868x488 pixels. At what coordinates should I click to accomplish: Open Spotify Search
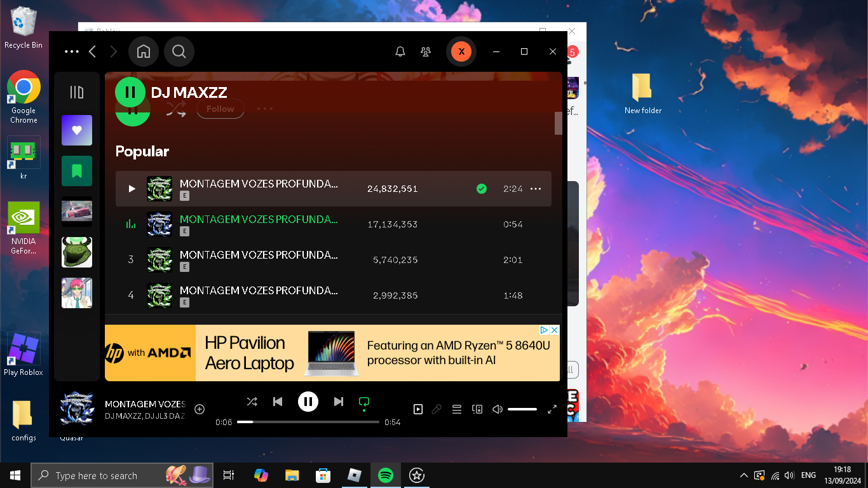click(x=179, y=51)
